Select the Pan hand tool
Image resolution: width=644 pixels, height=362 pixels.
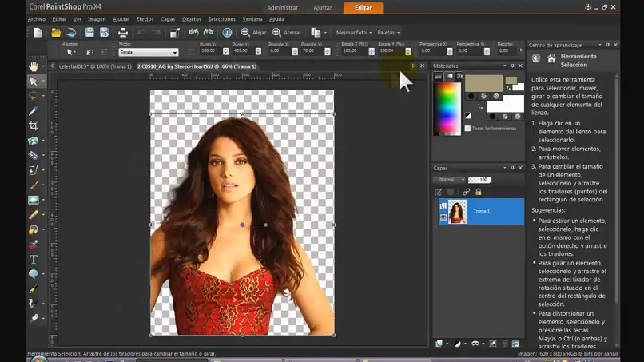tap(34, 66)
